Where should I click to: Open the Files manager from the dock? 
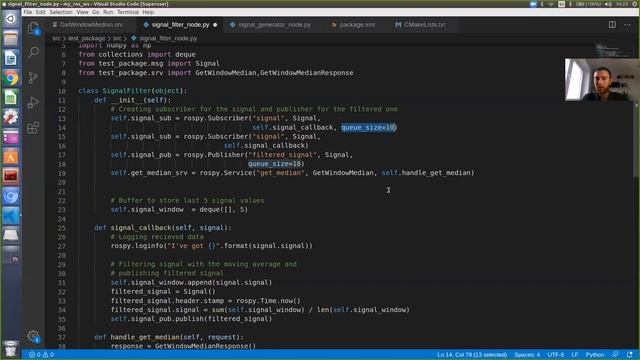[x=11, y=39]
